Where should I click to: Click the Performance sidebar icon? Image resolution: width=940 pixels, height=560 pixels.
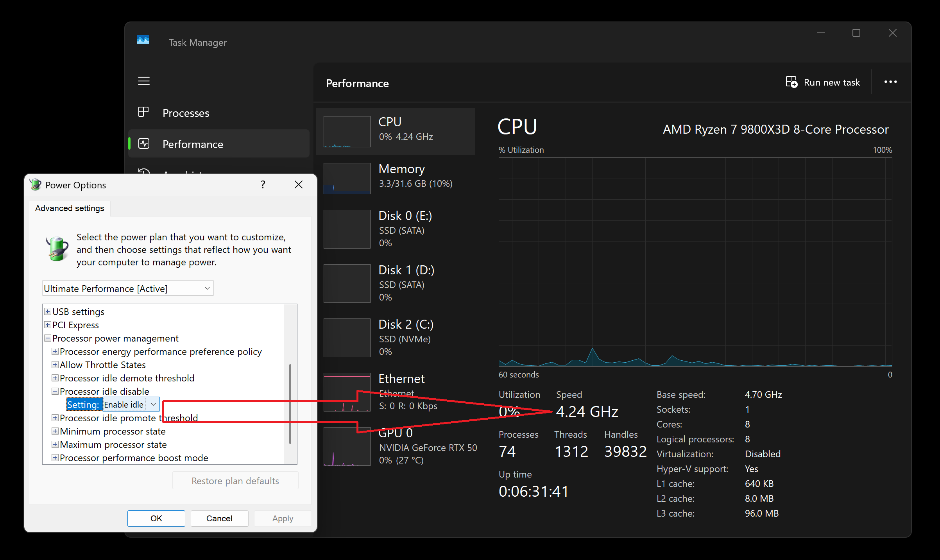point(143,143)
